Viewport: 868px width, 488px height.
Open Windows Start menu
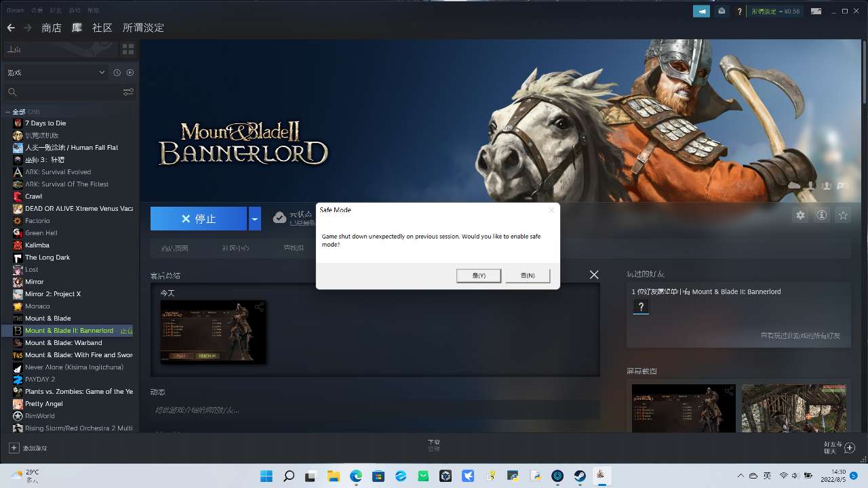click(x=267, y=476)
